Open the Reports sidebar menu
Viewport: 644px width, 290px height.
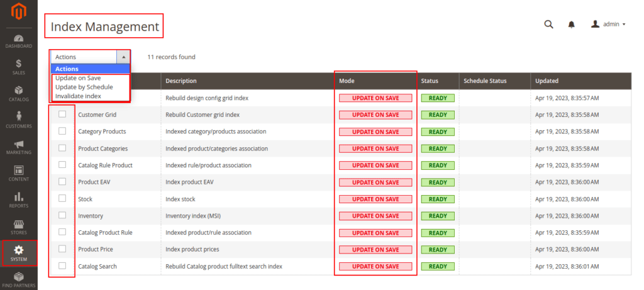(18, 200)
